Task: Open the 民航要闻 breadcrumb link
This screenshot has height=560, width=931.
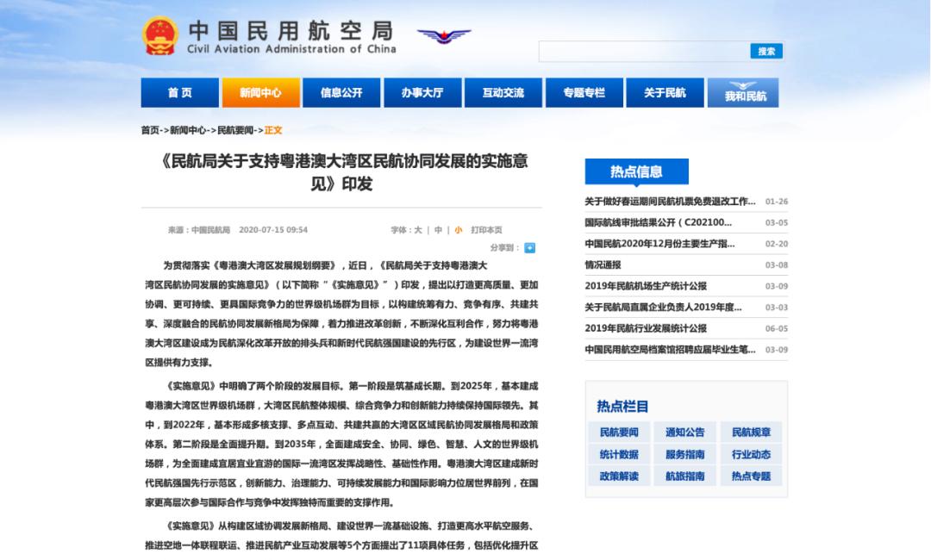Action: 234,130
